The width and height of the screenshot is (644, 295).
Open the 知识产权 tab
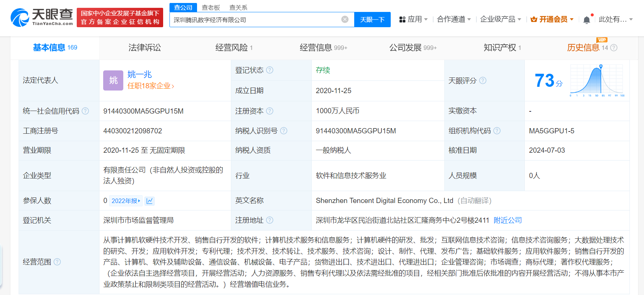[502, 48]
